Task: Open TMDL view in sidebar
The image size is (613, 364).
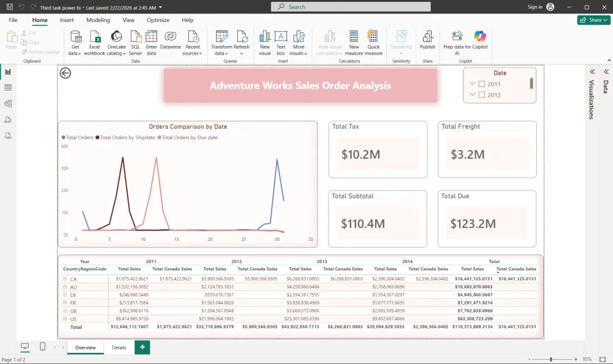Action: (x=8, y=135)
